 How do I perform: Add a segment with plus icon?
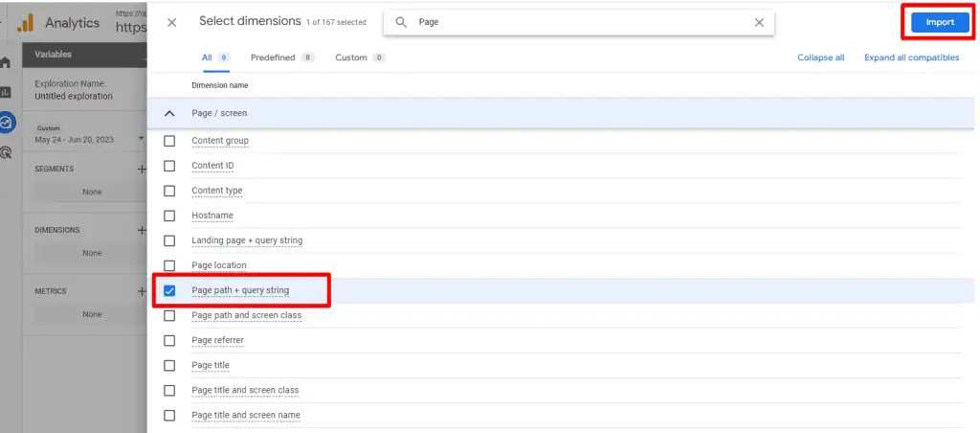pos(142,169)
